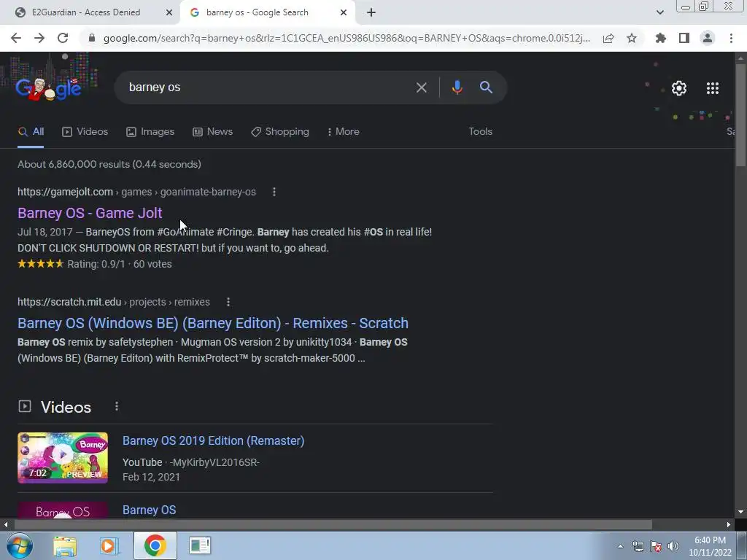
Task: Click the 'Rating: 0.9/1 · 60 votes' text
Action: click(120, 264)
